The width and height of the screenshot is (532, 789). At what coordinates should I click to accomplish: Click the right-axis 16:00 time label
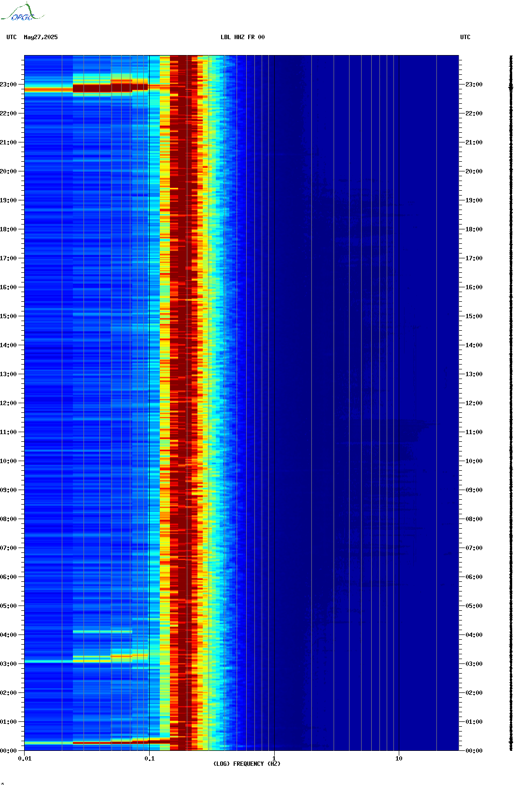(x=474, y=287)
